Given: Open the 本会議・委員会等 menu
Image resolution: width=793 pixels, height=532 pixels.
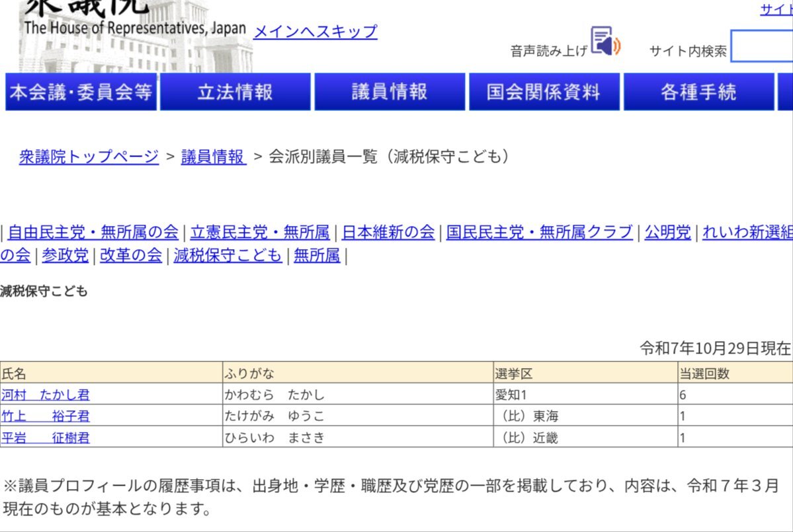Looking at the screenshot, I should pos(81,92).
